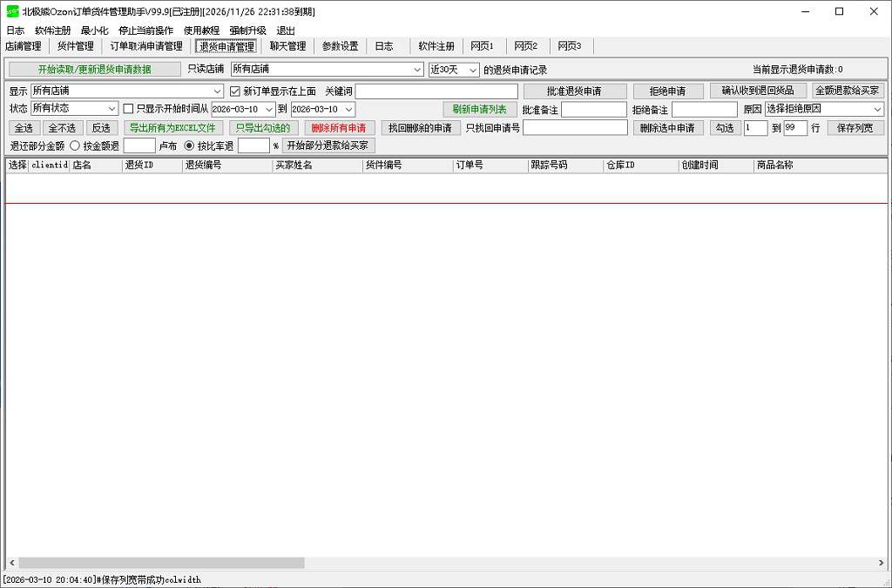Click red 删除所有申请 button
Screen dimensions: 892x588
[339, 128]
